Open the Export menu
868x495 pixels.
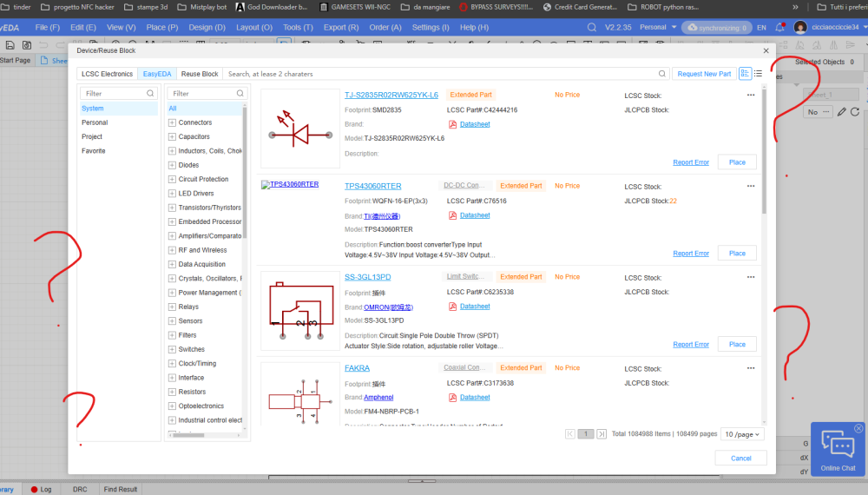tap(341, 27)
